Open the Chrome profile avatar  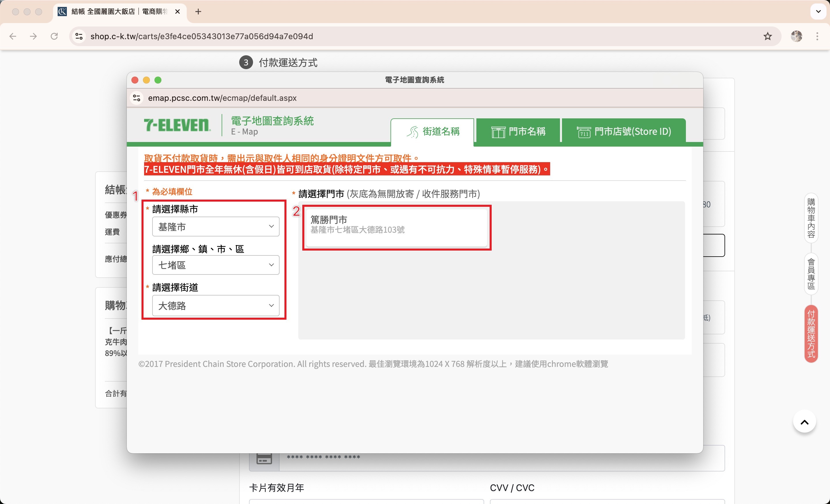pos(796,36)
